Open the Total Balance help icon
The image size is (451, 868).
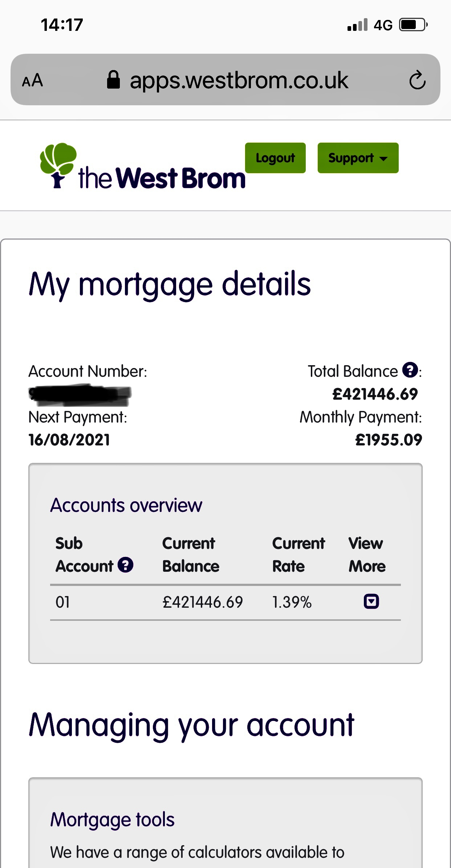point(410,370)
